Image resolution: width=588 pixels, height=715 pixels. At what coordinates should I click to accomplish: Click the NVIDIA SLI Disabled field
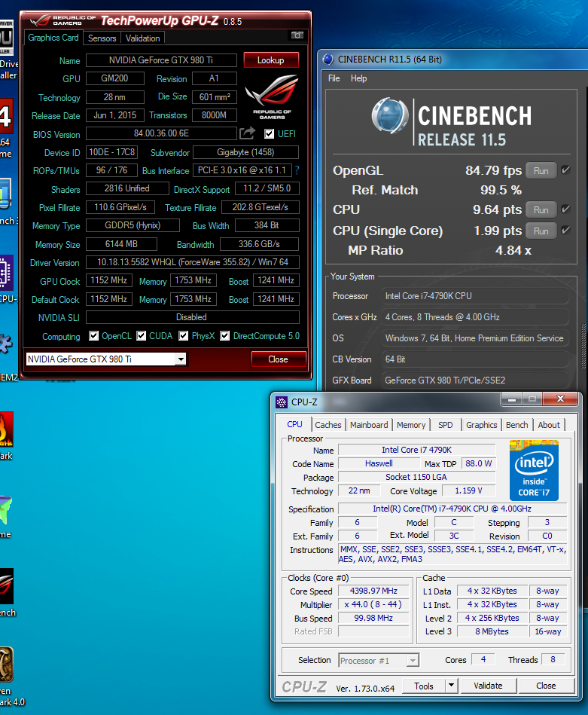192,317
